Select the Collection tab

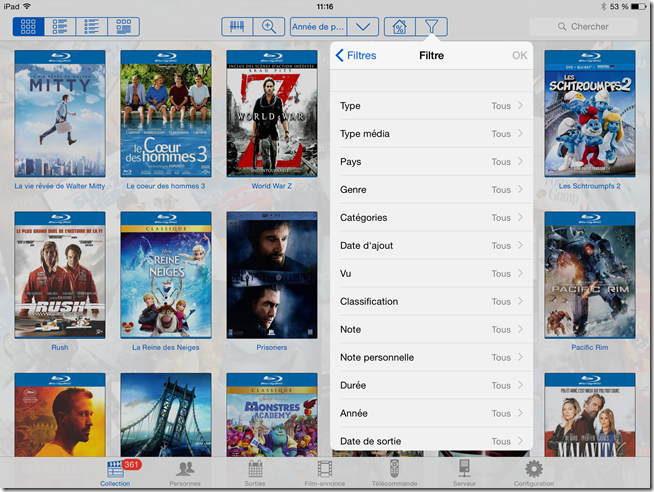(115, 473)
